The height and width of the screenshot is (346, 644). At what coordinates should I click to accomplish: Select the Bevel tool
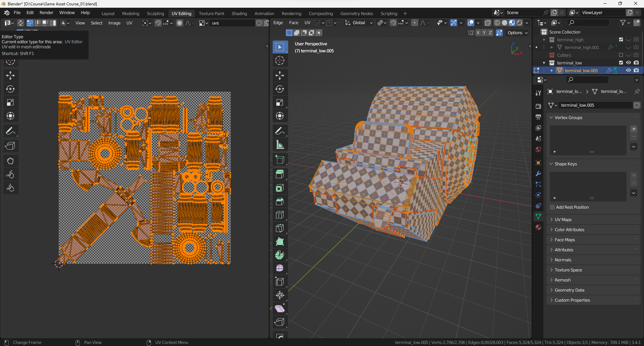[x=280, y=201]
